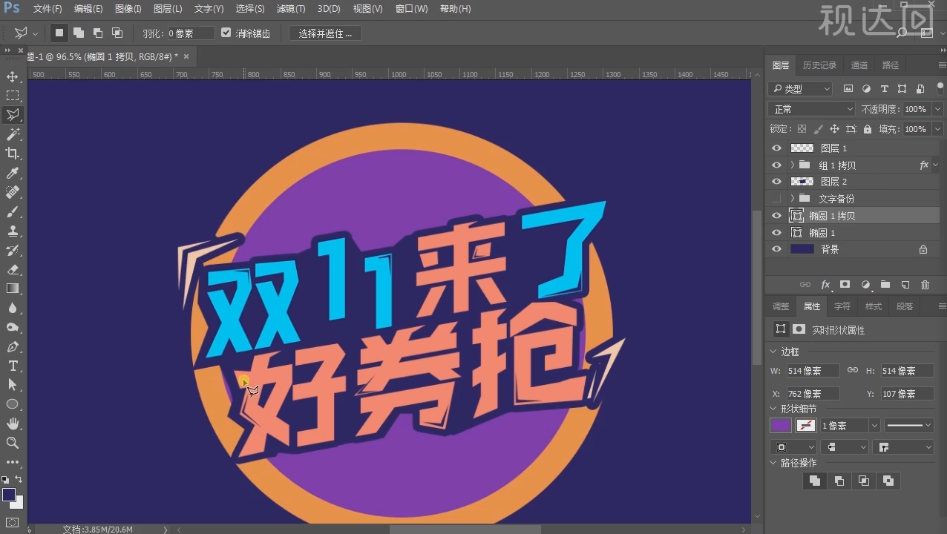Viewport: 947px width, 534px height.
Task: Hide the 图层 2 layer
Action: click(776, 181)
